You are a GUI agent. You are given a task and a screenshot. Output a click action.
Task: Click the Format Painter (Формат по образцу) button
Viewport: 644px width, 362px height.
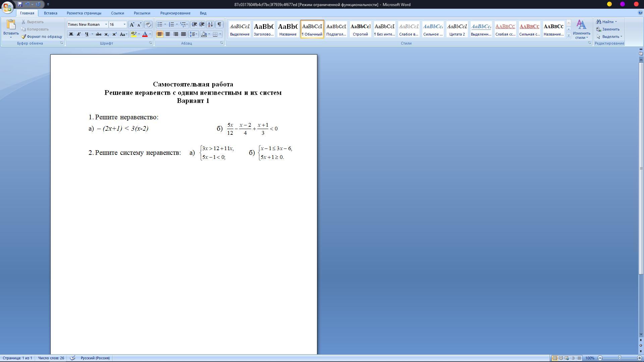[42, 37]
